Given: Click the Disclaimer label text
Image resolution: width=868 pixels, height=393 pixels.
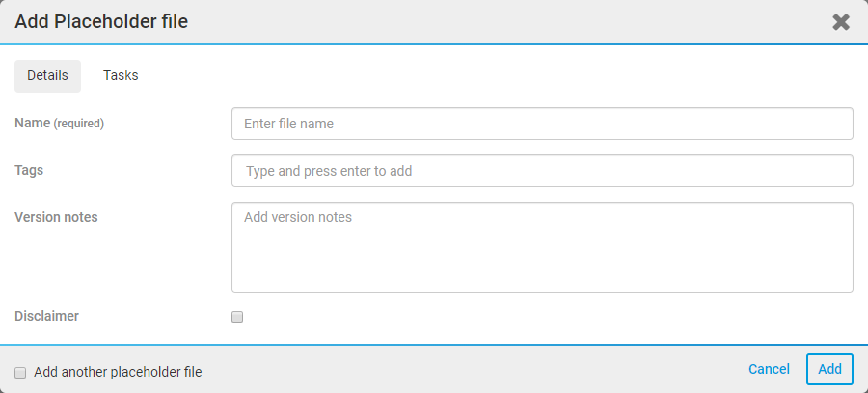Looking at the screenshot, I should [x=46, y=315].
